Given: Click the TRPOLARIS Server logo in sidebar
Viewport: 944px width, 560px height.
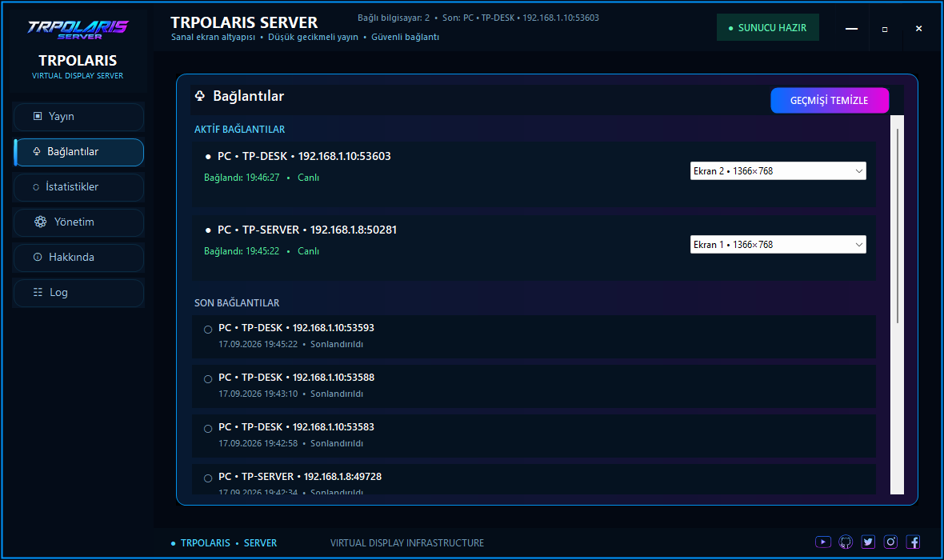Looking at the screenshot, I should coord(78,29).
